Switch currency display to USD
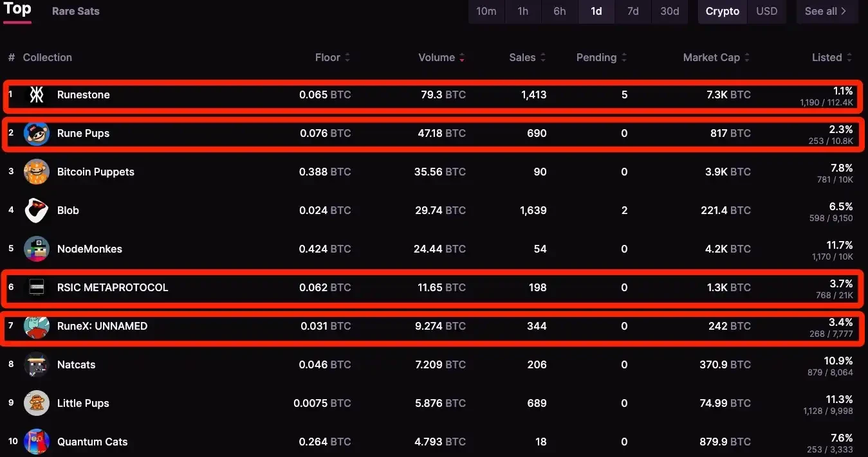 pos(766,12)
